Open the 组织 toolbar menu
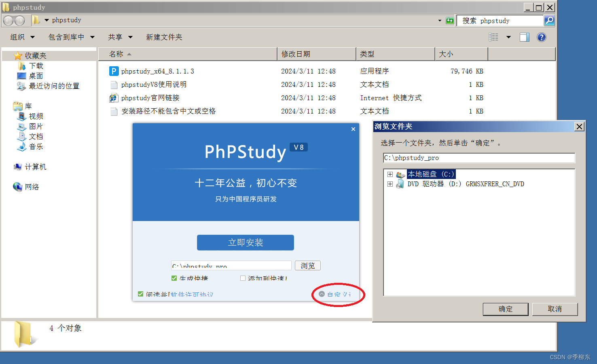The height and width of the screenshot is (364, 597). (23, 37)
